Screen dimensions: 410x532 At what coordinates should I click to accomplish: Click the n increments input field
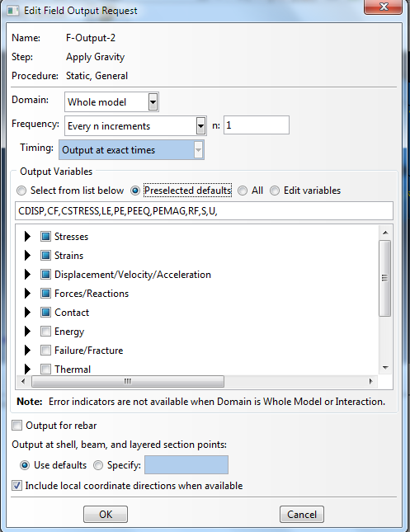(257, 125)
